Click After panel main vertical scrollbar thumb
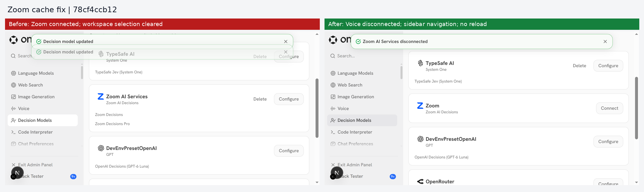 pos(636,108)
